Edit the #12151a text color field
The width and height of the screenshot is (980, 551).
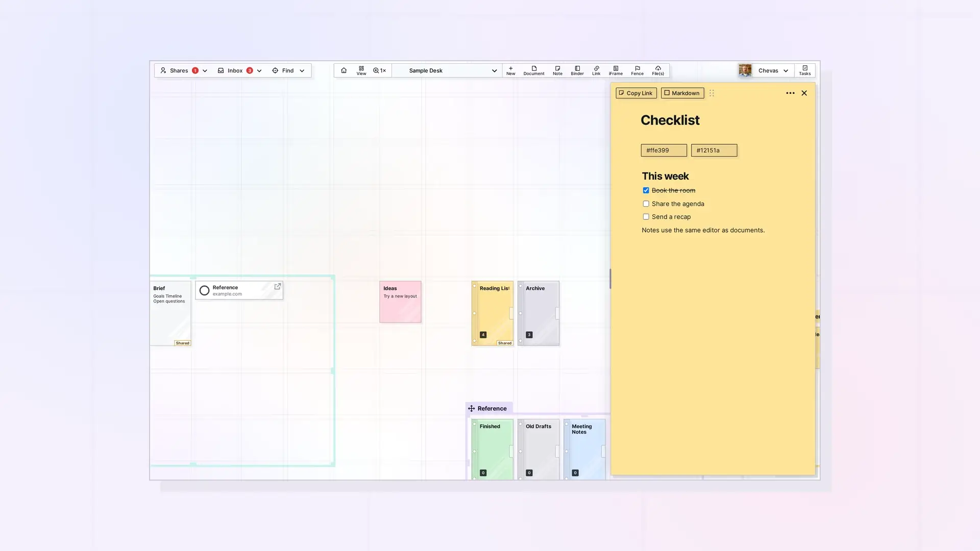coord(714,151)
